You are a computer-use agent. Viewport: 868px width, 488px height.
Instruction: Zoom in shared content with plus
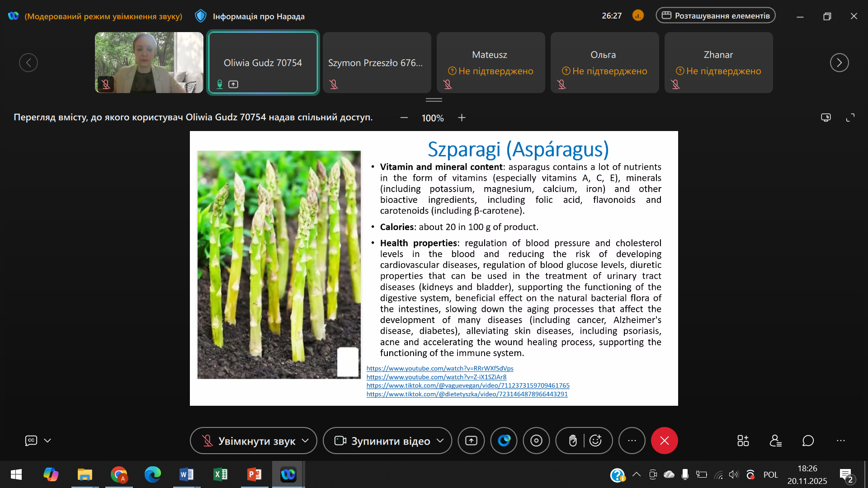462,117
